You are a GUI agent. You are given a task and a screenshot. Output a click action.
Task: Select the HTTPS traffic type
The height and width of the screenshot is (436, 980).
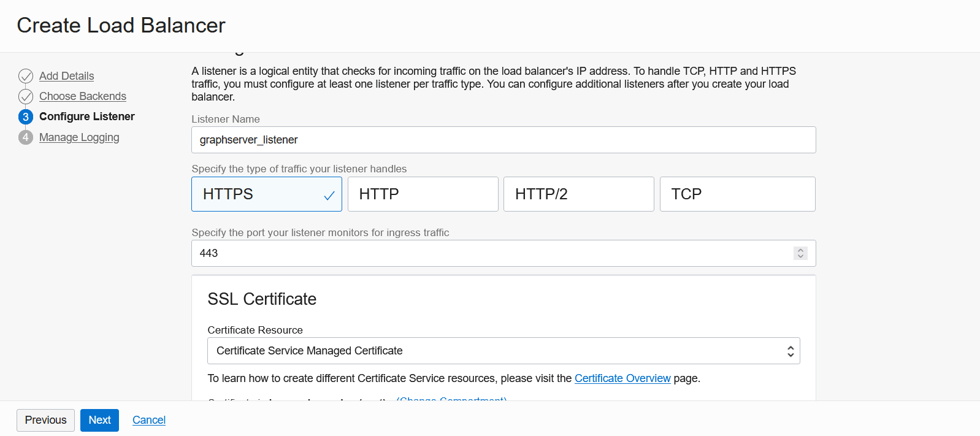pos(266,194)
